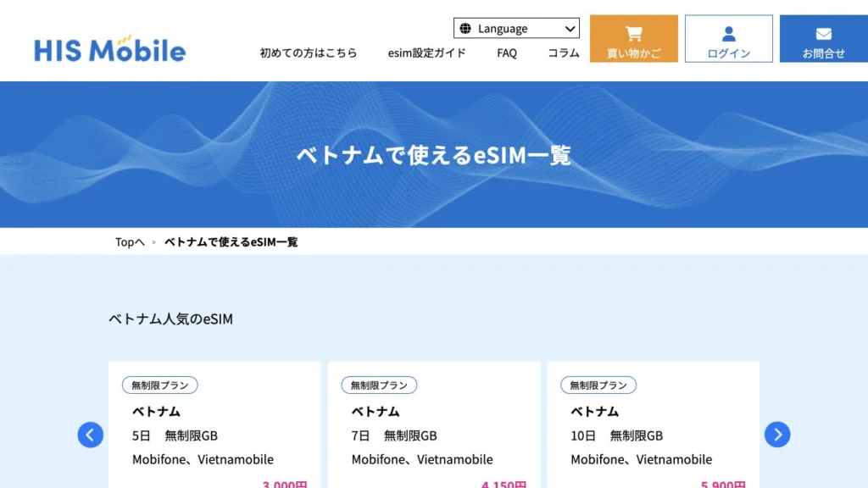
Task: Open the コラム menu item
Action: pos(563,53)
